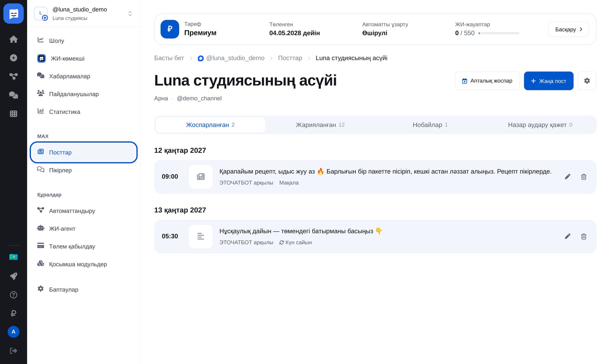The height and width of the screenshot is (364, 610).
Task: Click the plus circle icon in rail
Action: click(13, 58)
